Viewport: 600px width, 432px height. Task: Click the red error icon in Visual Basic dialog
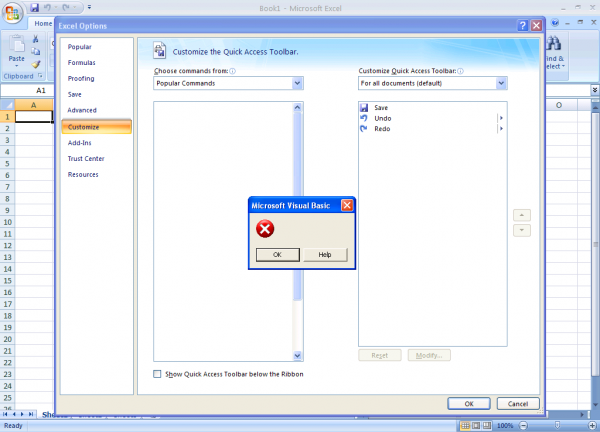(265, 229)
